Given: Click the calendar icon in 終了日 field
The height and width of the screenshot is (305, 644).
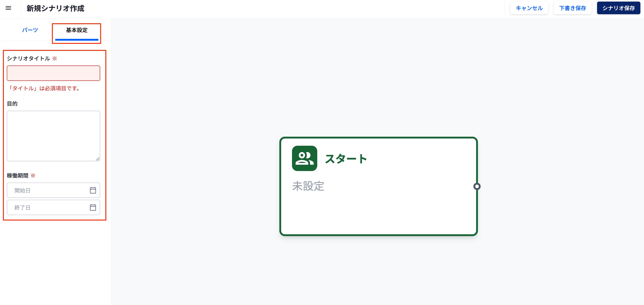Looking at the screenshot, I should pos(93,207).
